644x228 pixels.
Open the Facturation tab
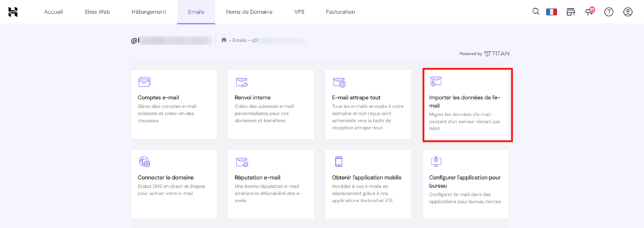point(340,12)
